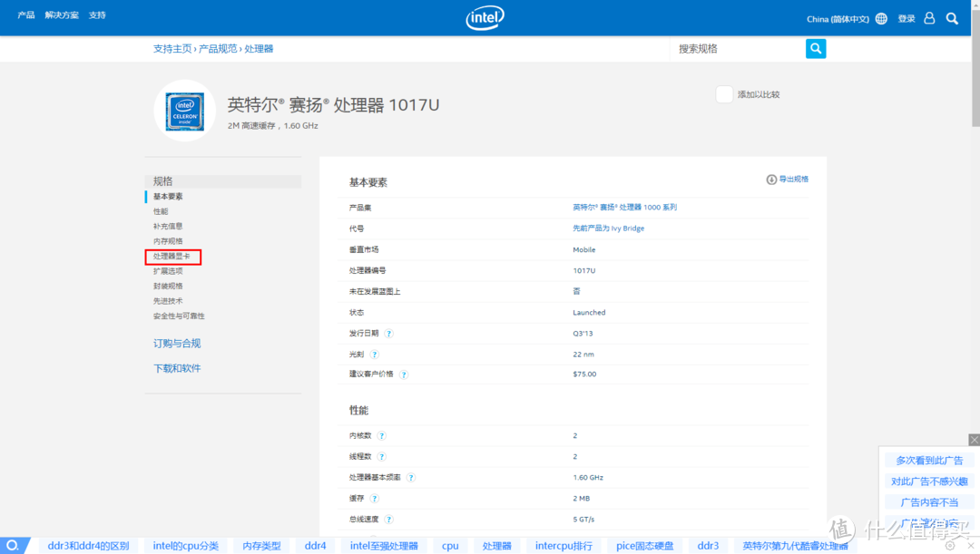This screenshot has width=980, height=554.
Task: Click 内存类型 suggestion tag
Action: 261,546
